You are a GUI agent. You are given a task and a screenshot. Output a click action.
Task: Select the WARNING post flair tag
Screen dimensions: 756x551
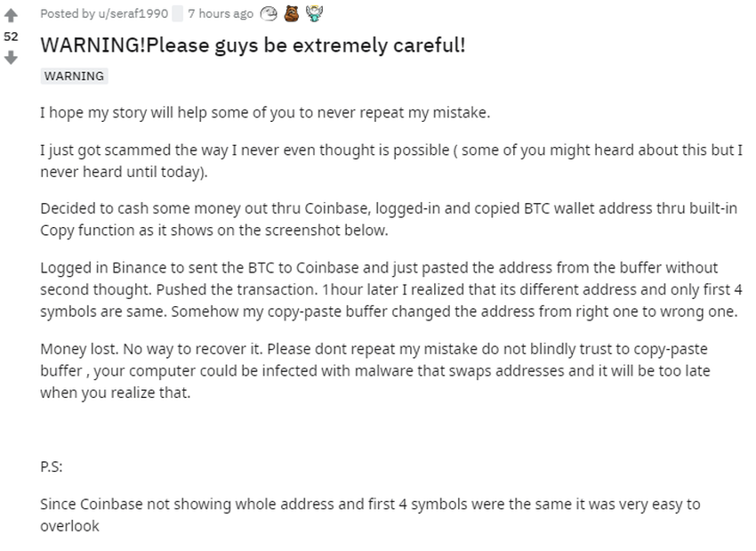(74, 77)
